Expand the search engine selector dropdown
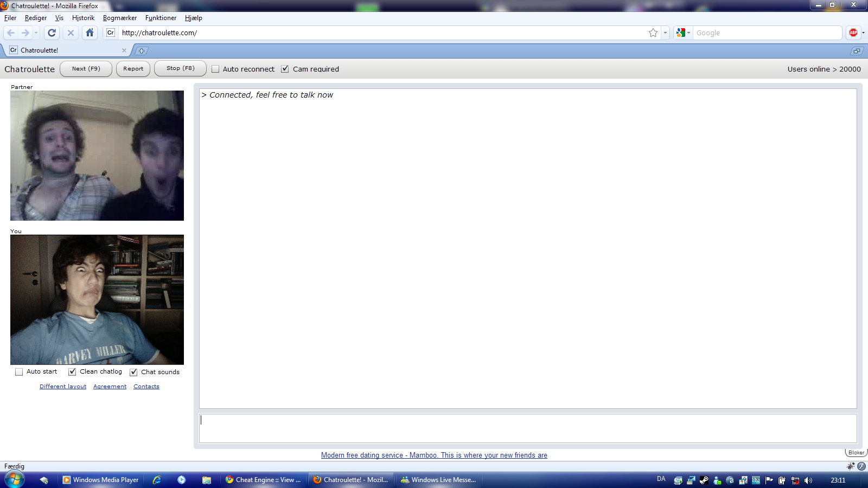Image resolution: width=868 pixels, height=488 pixels. 689,33
